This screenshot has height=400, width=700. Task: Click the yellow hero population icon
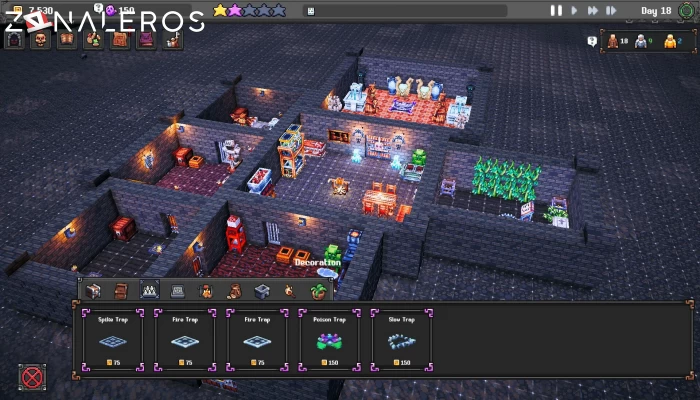click(670, 41)
